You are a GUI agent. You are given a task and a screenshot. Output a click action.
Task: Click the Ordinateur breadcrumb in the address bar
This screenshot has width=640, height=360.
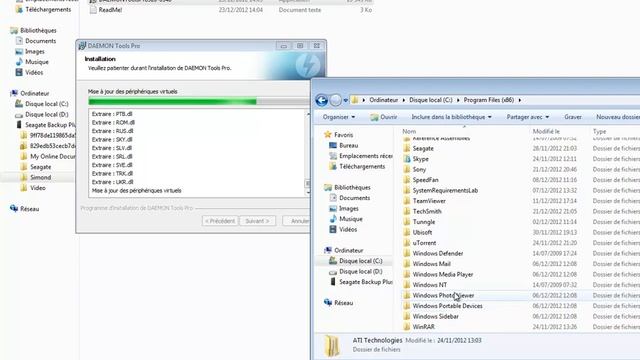(383, 100)
